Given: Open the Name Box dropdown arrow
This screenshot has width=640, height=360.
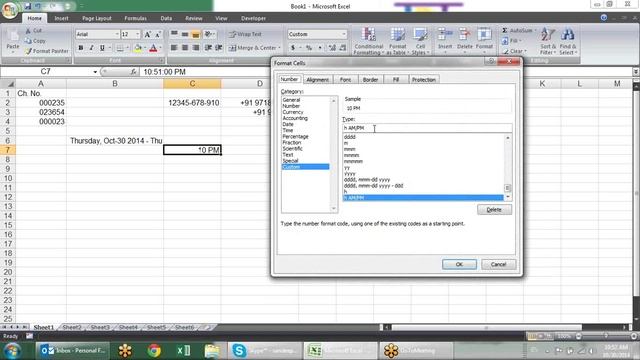Looking at the screenshot, I should tap(95, 72).
